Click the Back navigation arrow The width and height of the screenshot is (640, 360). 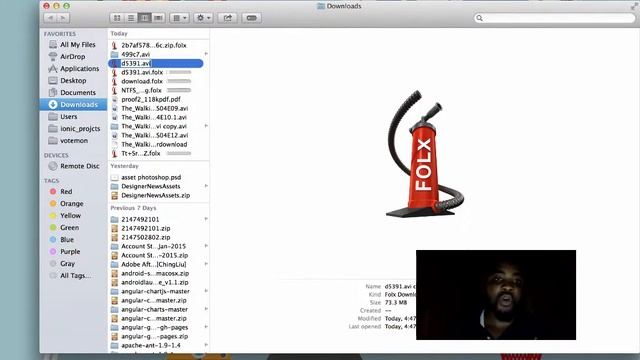click(x=50, y=18)
